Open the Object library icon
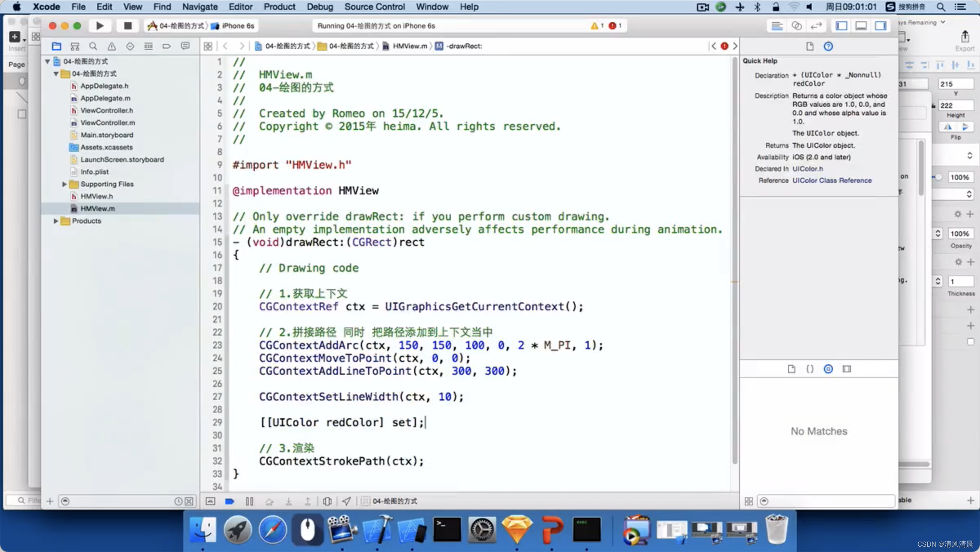This screenshot has width=980, height=552. click(x=828, y=369)
